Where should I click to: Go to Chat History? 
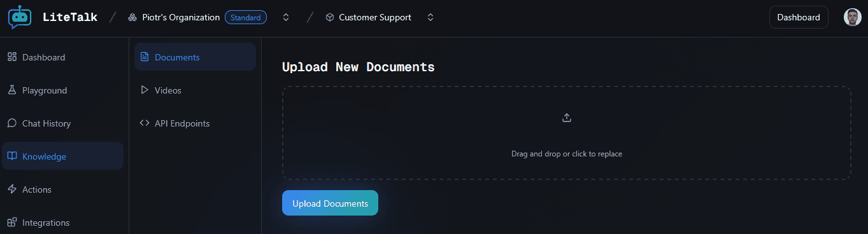62,123
